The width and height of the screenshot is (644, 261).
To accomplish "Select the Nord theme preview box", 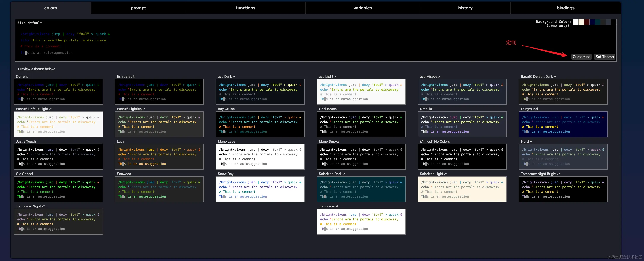I will pos(563,157).
